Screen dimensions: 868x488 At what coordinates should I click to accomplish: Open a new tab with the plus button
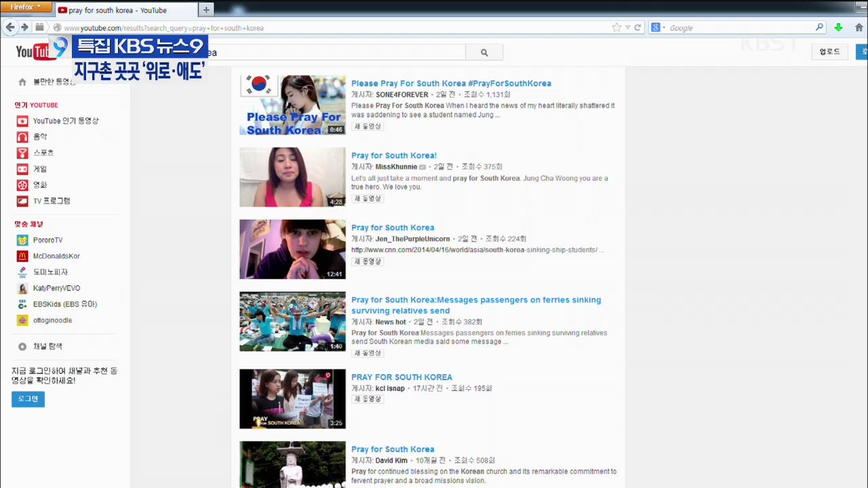click(x=206, y=9)
